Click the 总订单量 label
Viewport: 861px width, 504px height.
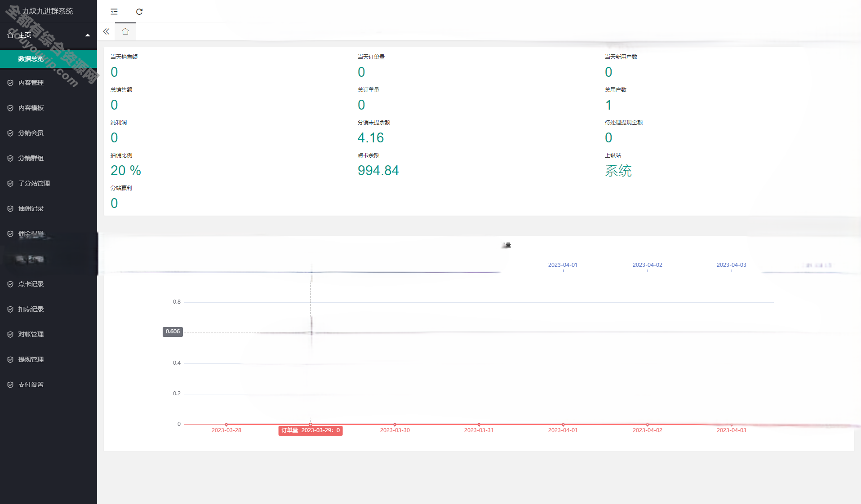click(368, 90)
